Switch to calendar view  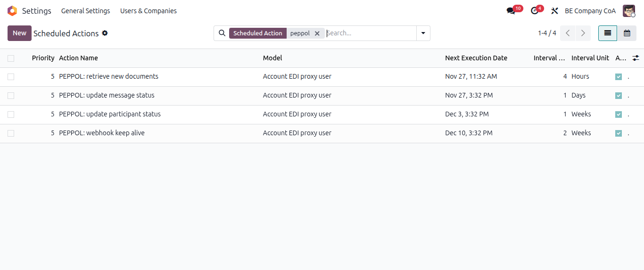coord(627,33)
